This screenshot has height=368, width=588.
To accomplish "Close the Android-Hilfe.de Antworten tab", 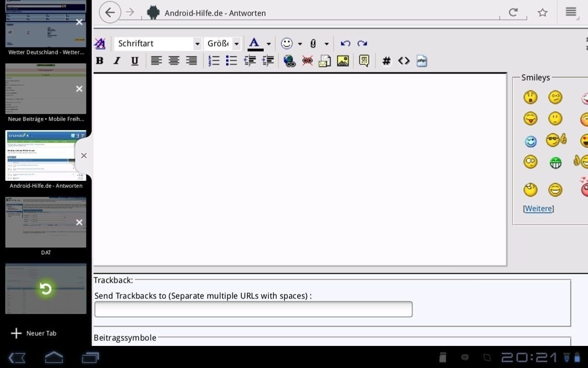I will click(84, 155).
